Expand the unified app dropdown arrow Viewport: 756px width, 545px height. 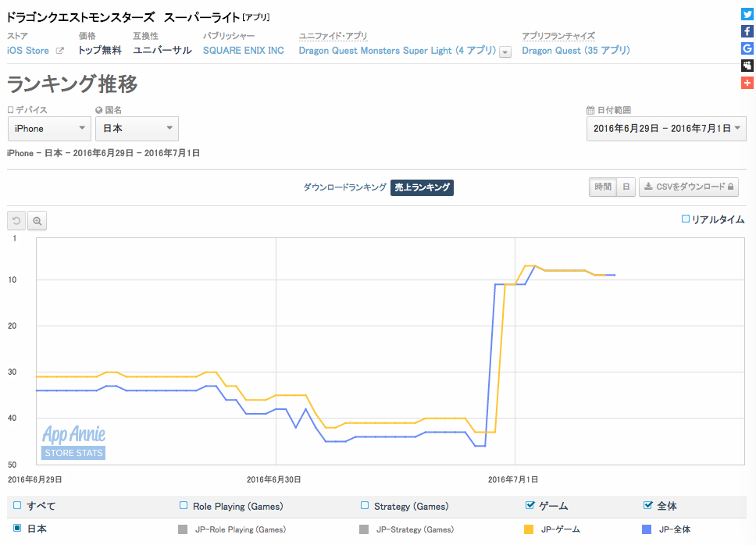click(x=505, y=52)
